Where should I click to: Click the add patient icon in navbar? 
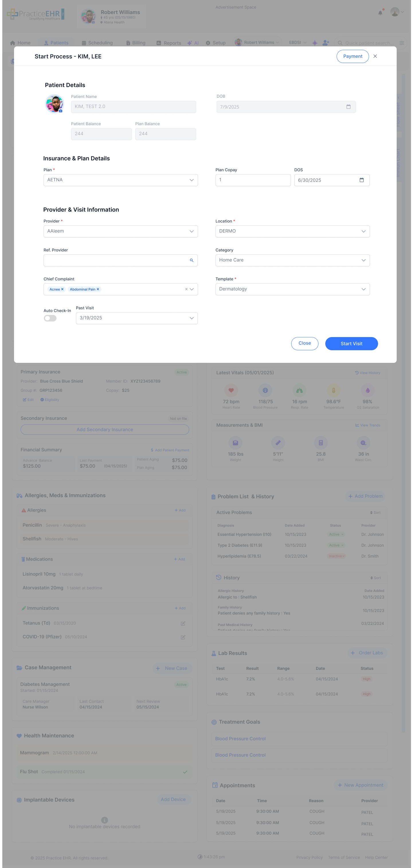(326, 43)
